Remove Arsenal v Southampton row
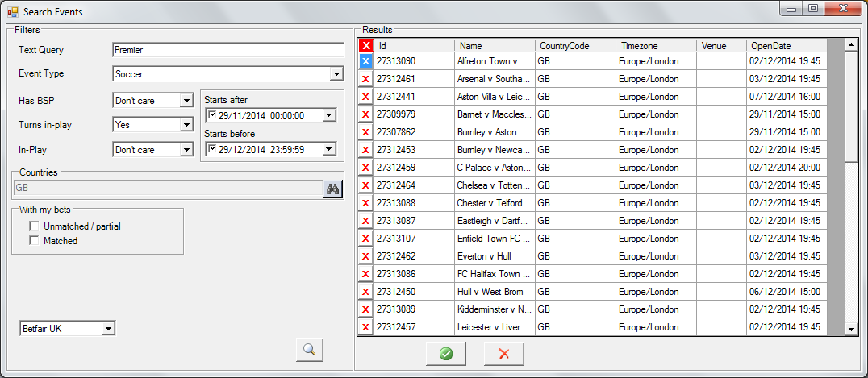The width and height of the screenshot is (868, 378). pyautogui.click(x=365, y=79)
